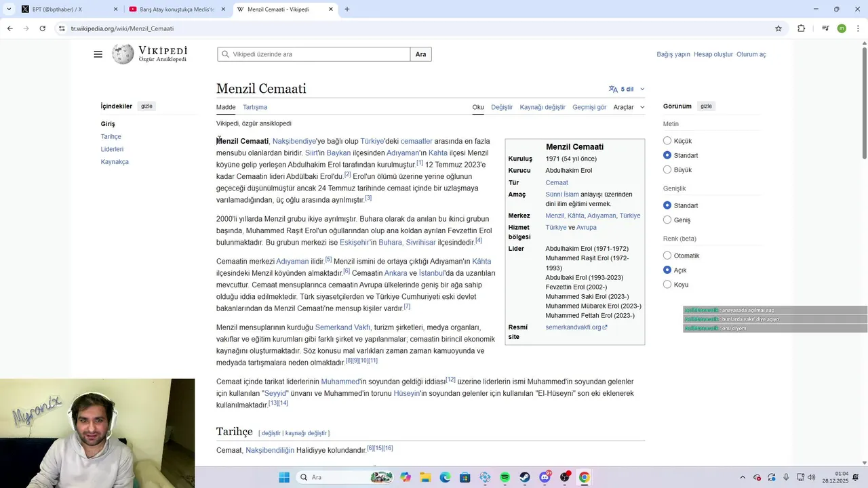Switch to the Barış Atay YouTube browser tab
Screen dimensions: 868x488
(176, 9)
